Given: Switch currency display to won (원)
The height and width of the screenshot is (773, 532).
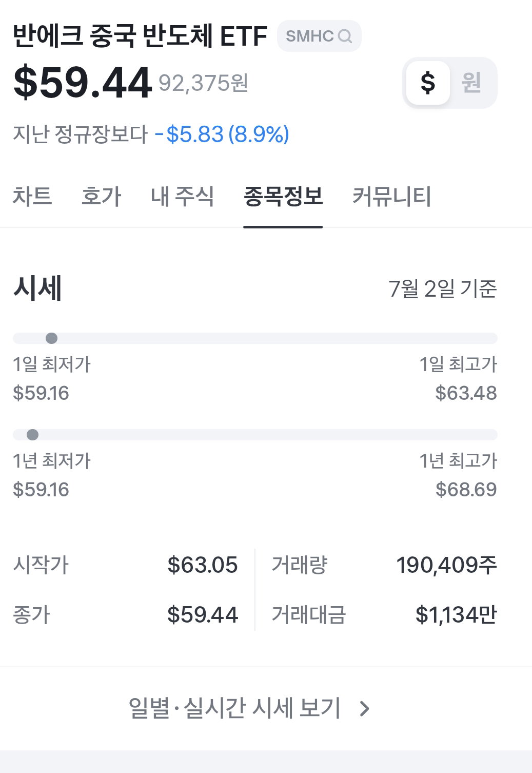Looking at the screenshot, I should (471, 83).
